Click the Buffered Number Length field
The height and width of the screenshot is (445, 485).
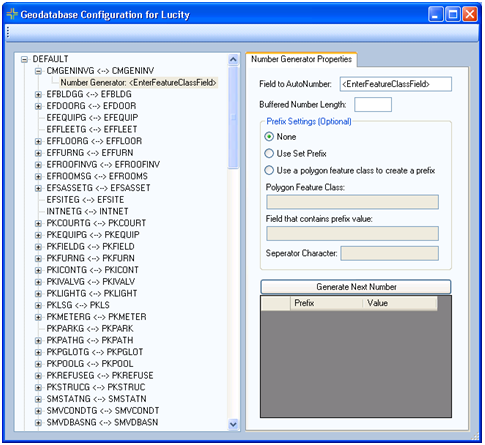click(373, 105)
